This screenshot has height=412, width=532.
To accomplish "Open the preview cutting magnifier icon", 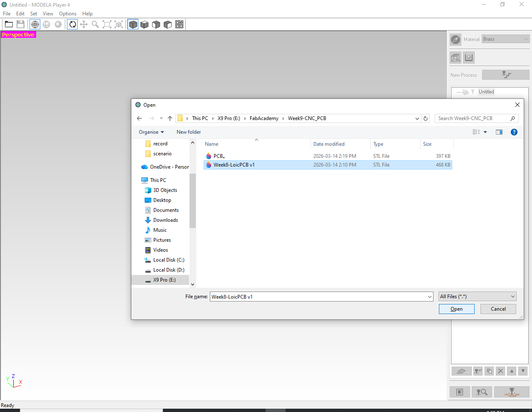I will pyautogui.click(x=482, y=392).
